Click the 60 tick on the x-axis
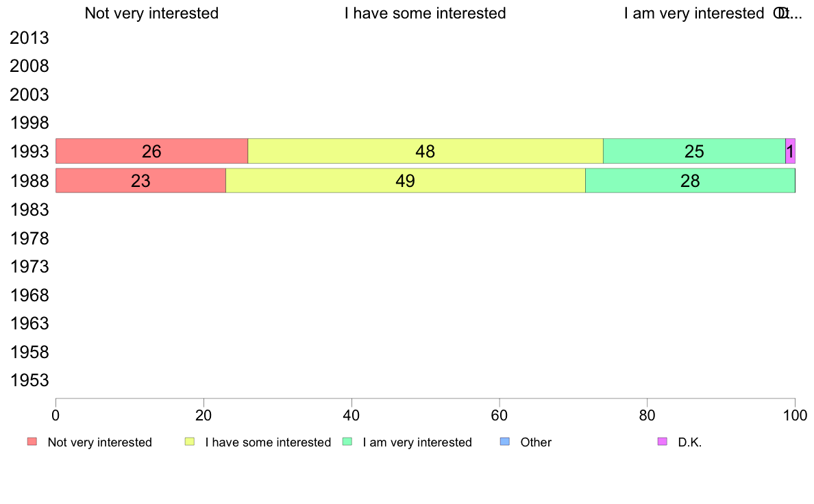The image size is (814, 504). click(x=500, y=415)
